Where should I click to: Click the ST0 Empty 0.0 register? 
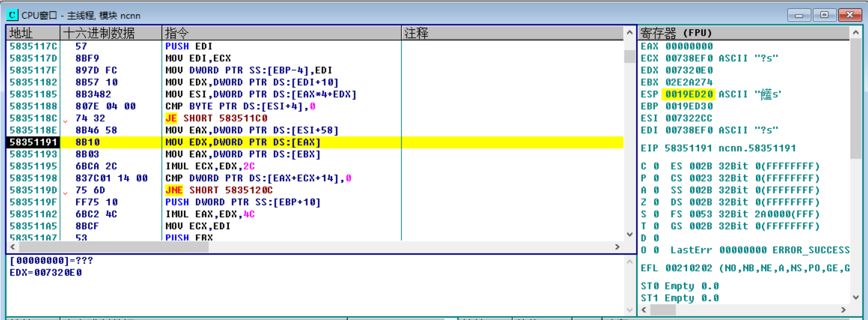coord(680,286)
